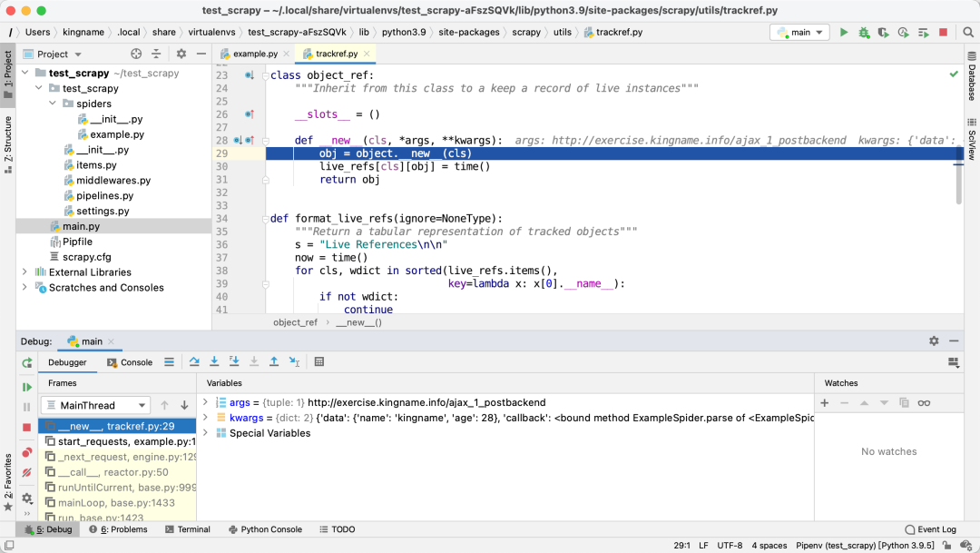The width and height of the screenshot is (980, 553).
Task: Change the UTF-8 file encoding
Action: pos(730,546)
